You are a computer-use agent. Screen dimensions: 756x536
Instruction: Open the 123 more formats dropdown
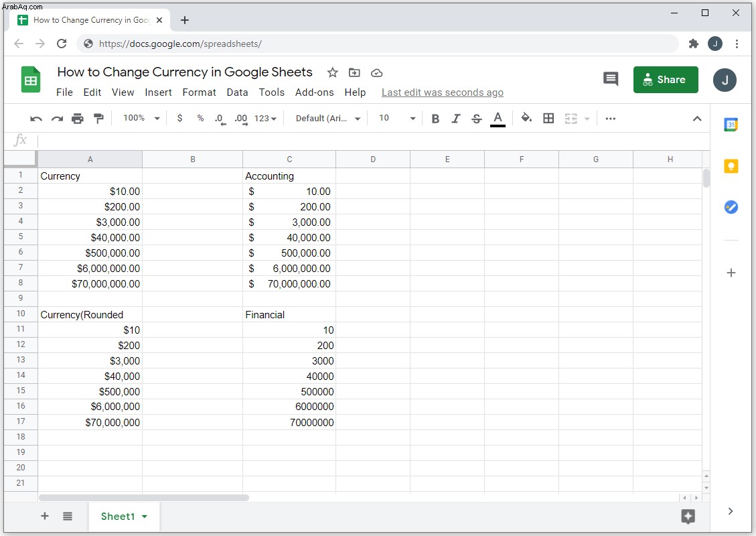[x=265, y=118]
